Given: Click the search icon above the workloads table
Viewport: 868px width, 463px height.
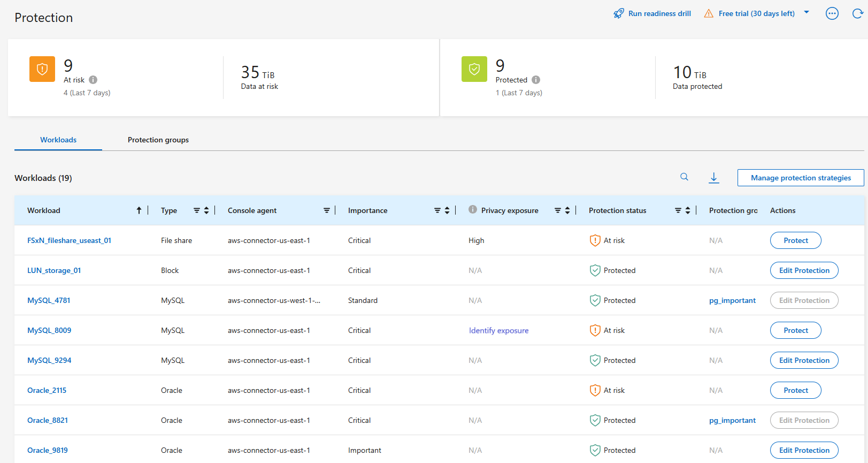Looking at the screenshot, I should (684, 177).
